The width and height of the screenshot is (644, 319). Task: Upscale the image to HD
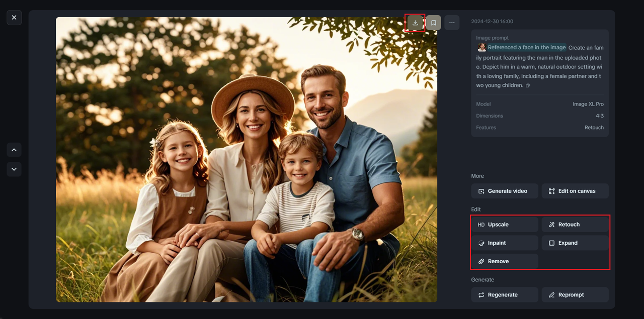coord(505,225)
